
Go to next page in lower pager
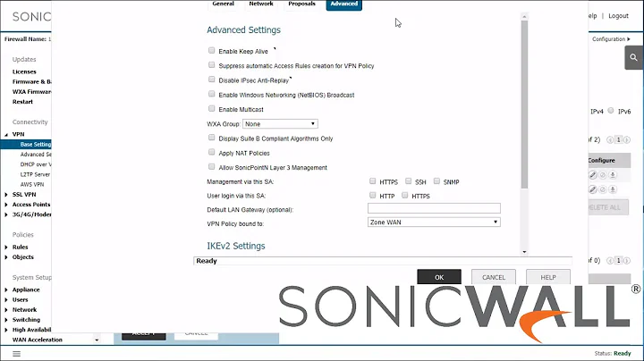[627, 261]
